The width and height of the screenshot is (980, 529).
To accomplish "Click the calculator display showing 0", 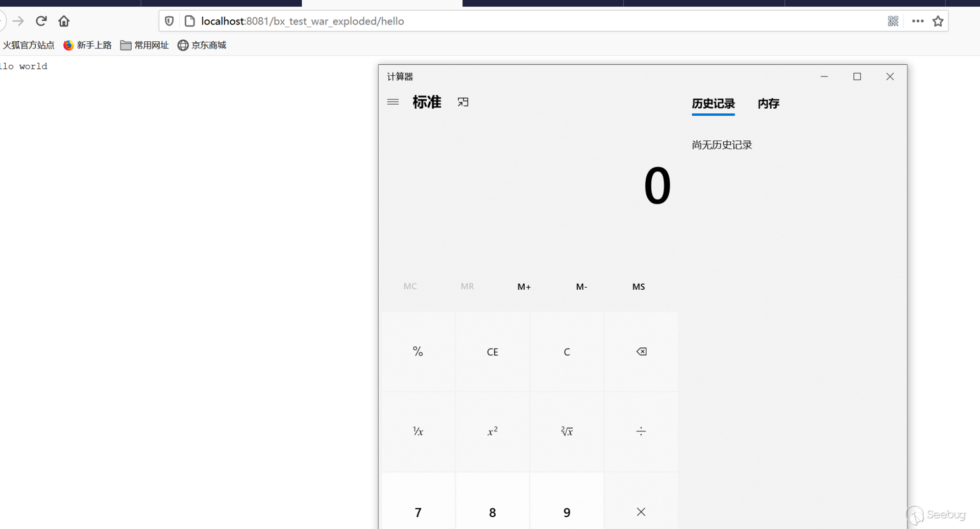I will click(x=657, y=186).
